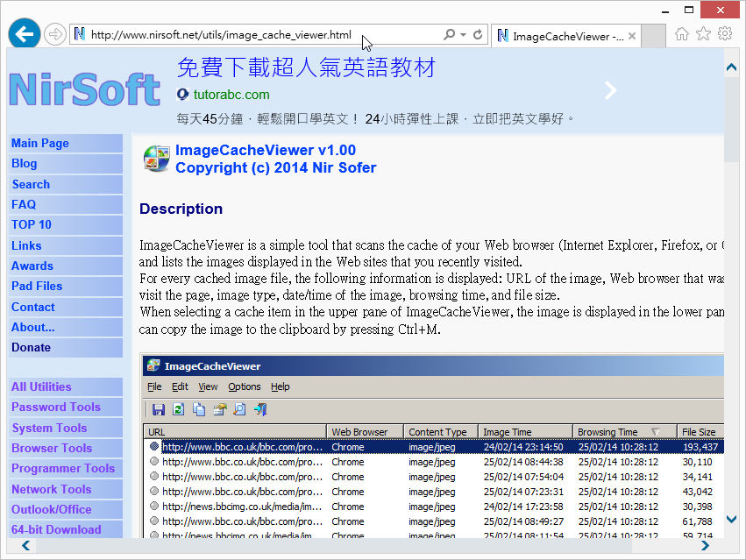Click the ad's right arrow chevron
This screenshot has height=560, width=746.
coord(610,90)
